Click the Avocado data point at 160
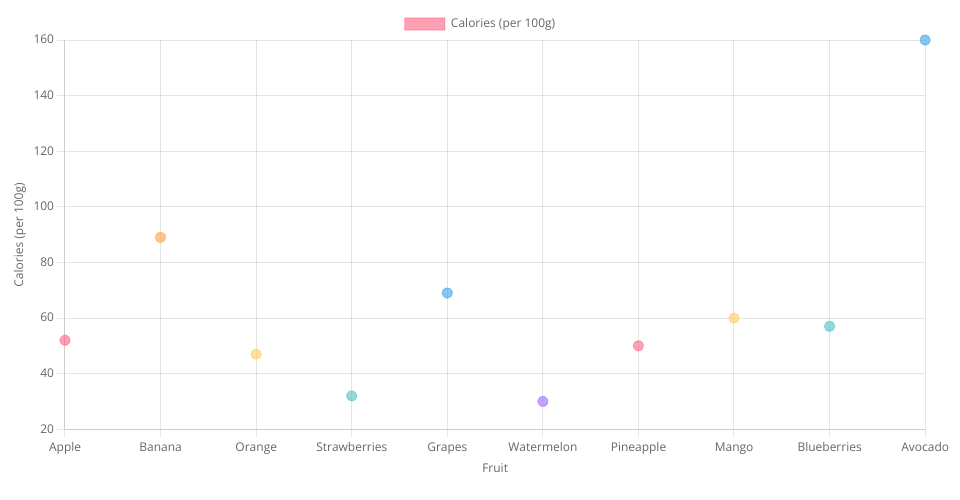This screenshot has width=960, height=500. click(924, 40)
